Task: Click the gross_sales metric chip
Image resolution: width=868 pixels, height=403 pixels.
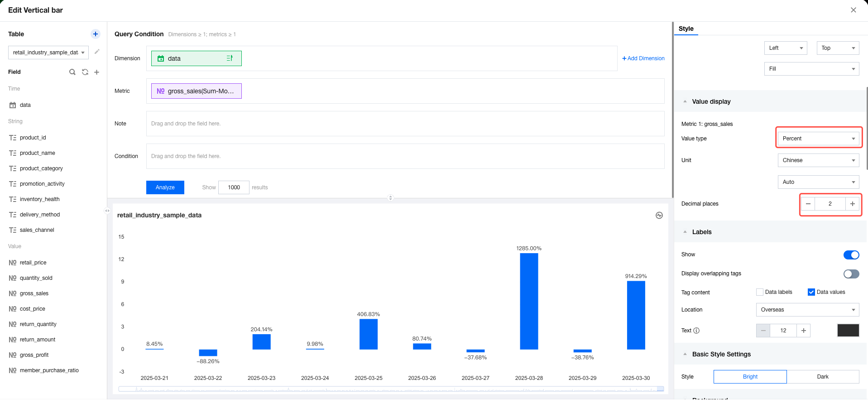Action: pyautogui.click(x=197, y=91)
